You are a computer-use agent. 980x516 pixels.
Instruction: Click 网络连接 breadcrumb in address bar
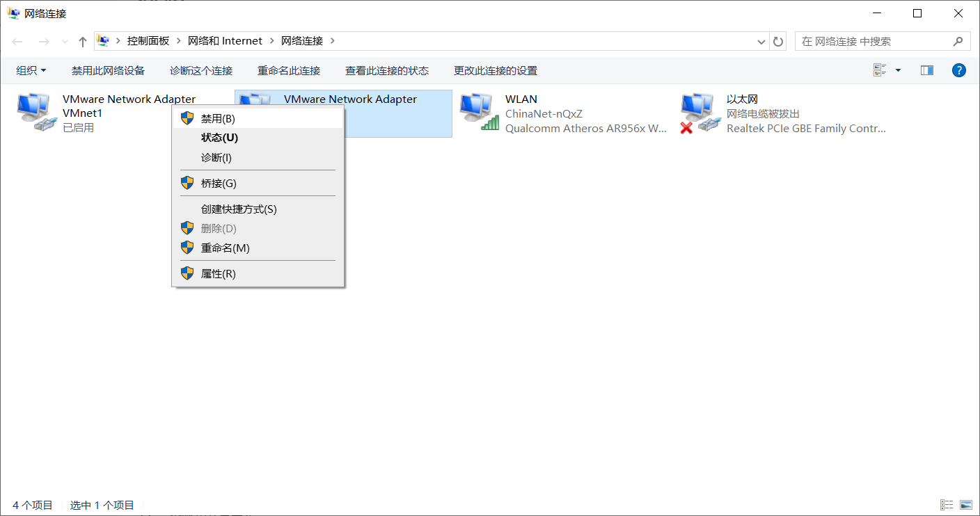click(302, 41)
